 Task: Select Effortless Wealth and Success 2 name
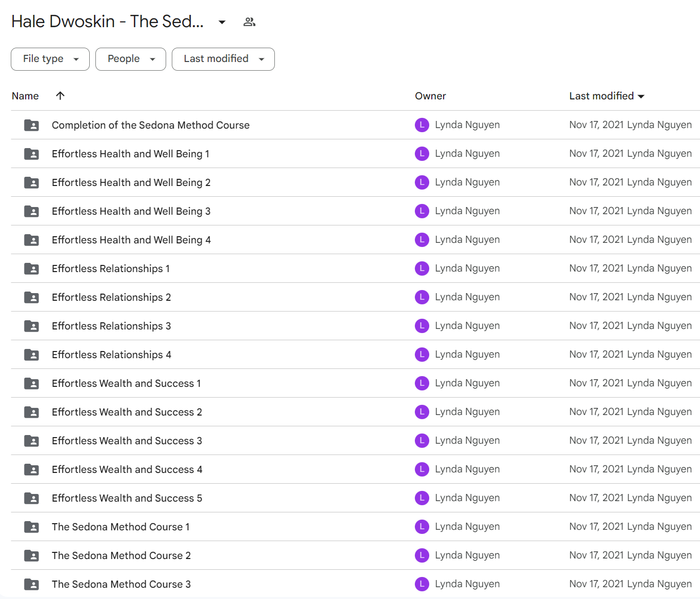[x=127, y=412]
